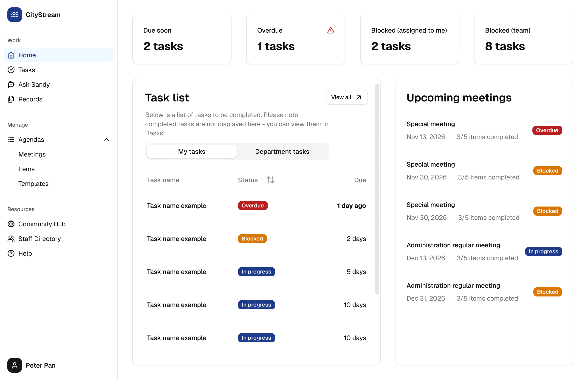Image resolution: width=588 pixels, height=380 pixels.
Task: Select the My tasks tab
Action: (x=192, y=151)
